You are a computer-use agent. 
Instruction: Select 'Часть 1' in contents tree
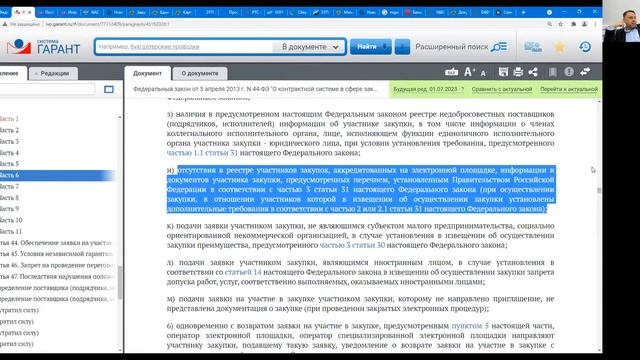[10, 119]
